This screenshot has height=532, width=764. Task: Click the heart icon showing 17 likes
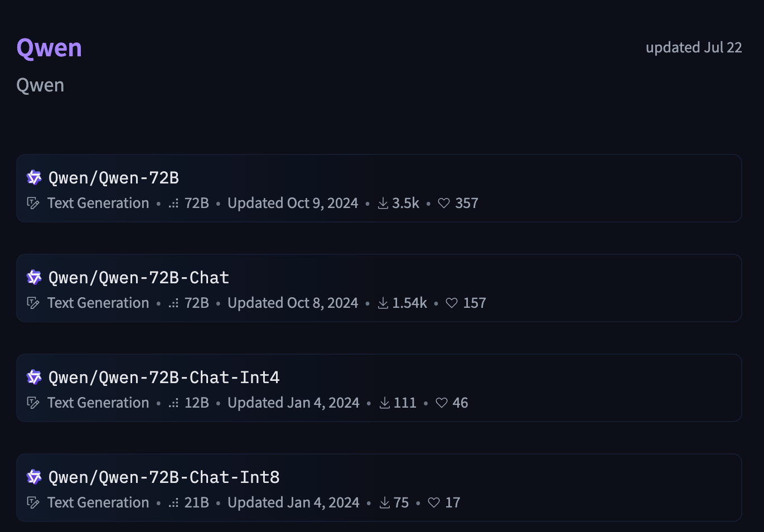coord(434,503)
